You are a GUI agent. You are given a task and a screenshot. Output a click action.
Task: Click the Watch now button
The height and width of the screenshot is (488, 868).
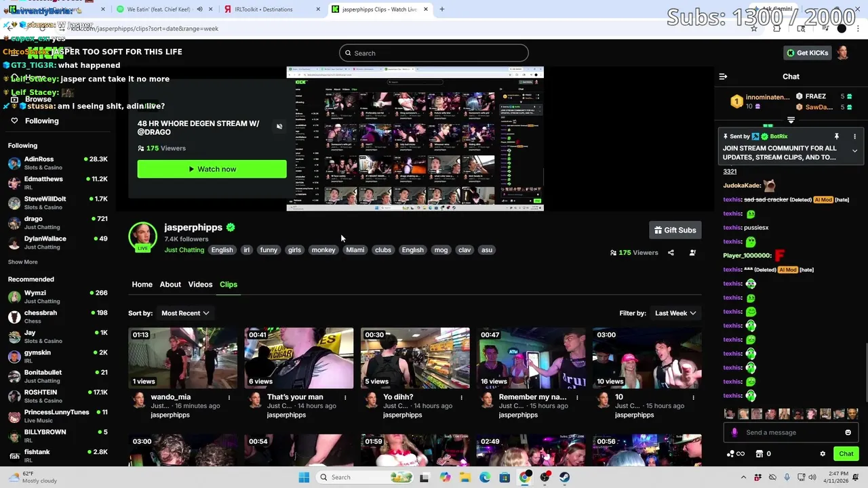pyautogui.click(x=212, y=169)
